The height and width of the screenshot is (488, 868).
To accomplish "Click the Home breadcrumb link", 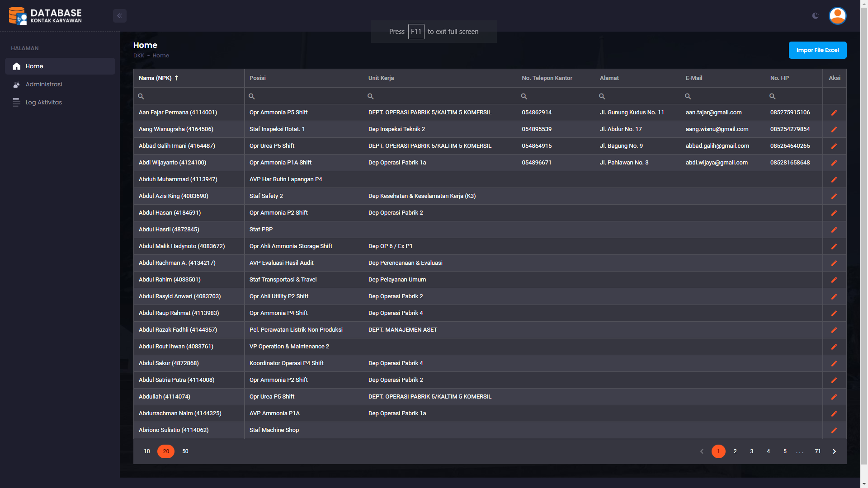I will [161, 56].
